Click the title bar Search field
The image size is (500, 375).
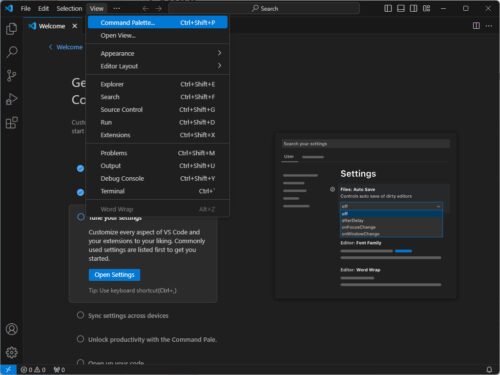(x=264, y=8)
